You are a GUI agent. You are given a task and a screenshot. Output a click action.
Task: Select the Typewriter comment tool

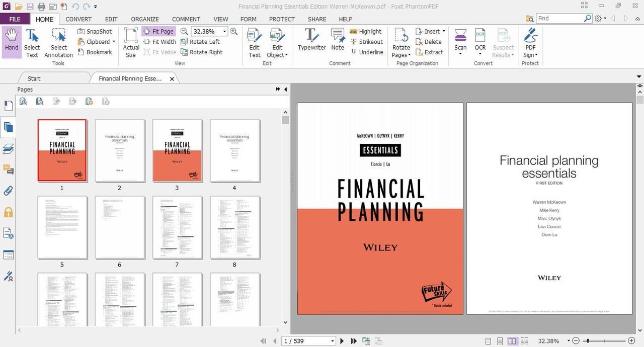(x=311, y=39)
